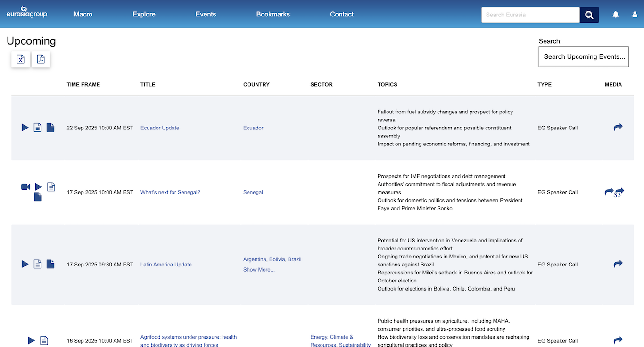
Task: Open the notifications bell icon
Action: coord(616,15)
